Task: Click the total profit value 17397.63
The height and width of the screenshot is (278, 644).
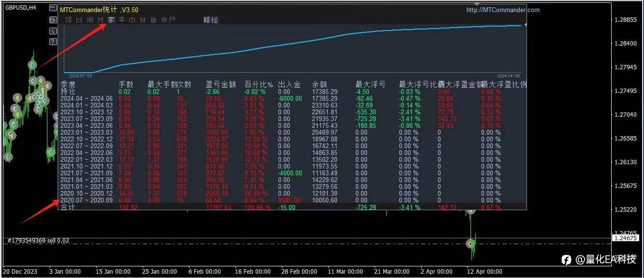Action: pos(219,207)
